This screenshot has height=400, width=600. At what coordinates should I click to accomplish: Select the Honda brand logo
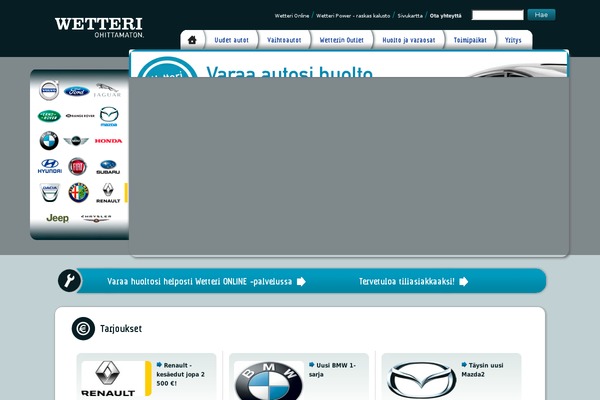click(x=108, y=141)
